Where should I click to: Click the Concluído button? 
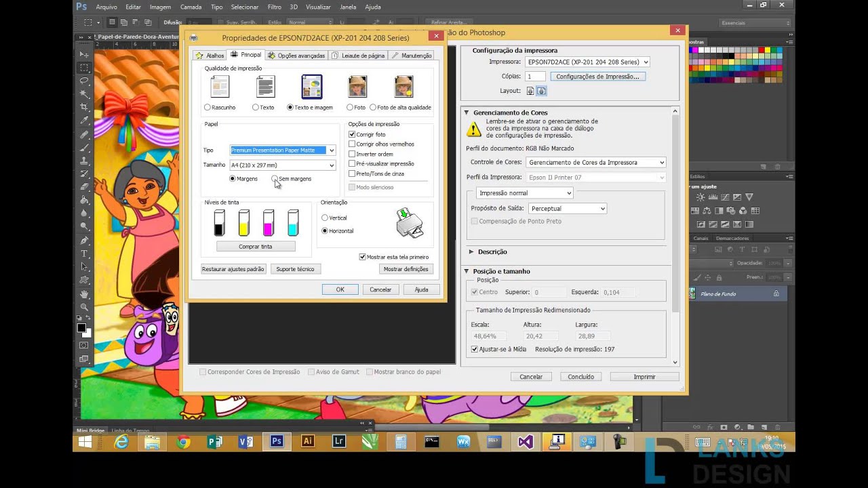pyautogui.click(x=581, y=377)
